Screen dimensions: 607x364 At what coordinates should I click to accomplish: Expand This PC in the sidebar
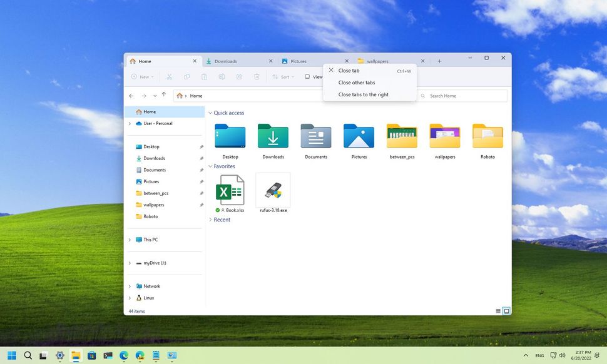coord(130,240)
